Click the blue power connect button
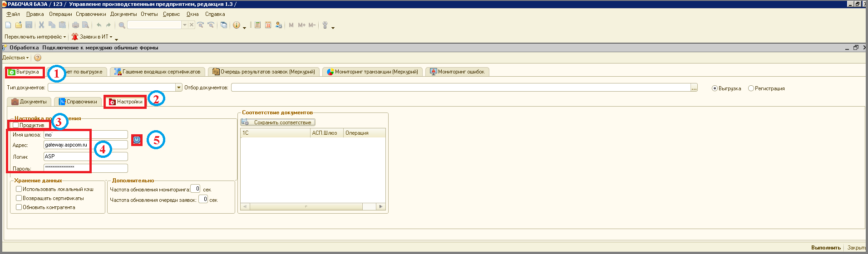868x254 pixels. tap(137, 140)
